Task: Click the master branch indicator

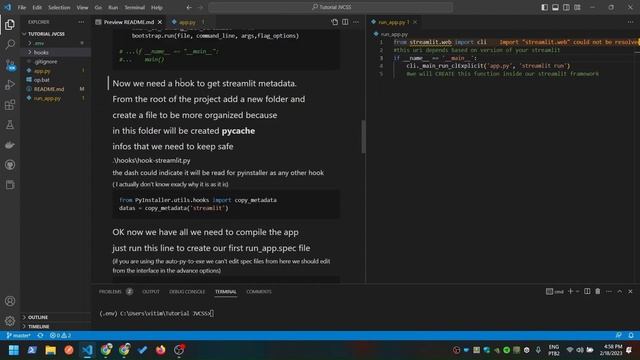Action: point(19,336)
